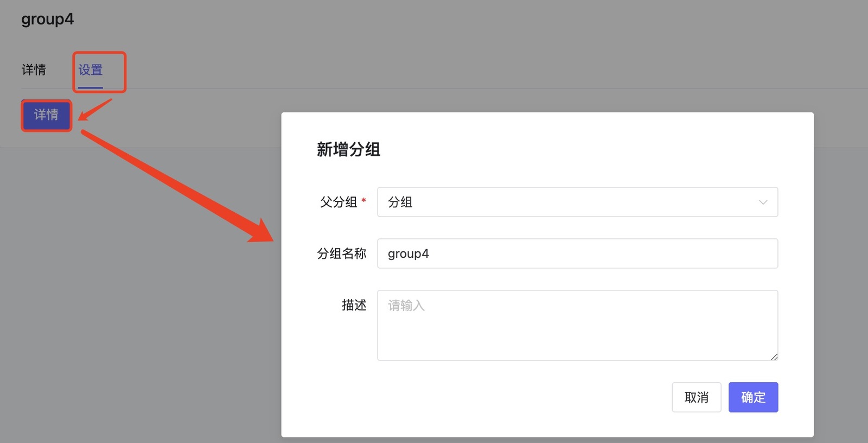Switch to the 设置 tab
The height and width of the screenshot is (443, 868).
click(90, 70)
